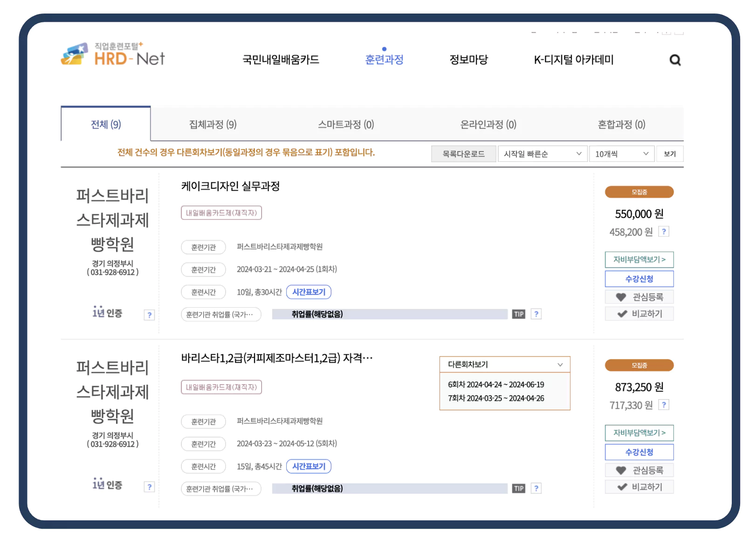Open 바리스타1,2급 course title link
The width and height of the screenshot is (756, 539).
click(277, 358)
